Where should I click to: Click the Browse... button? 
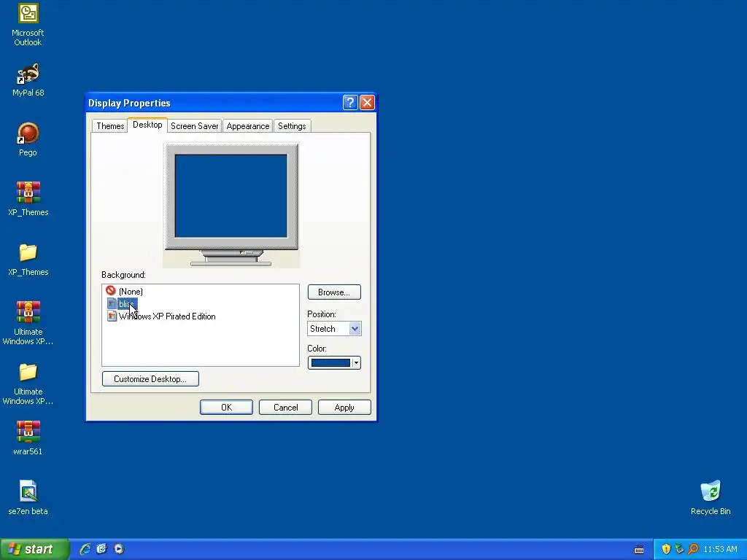[x=334, y=292]
